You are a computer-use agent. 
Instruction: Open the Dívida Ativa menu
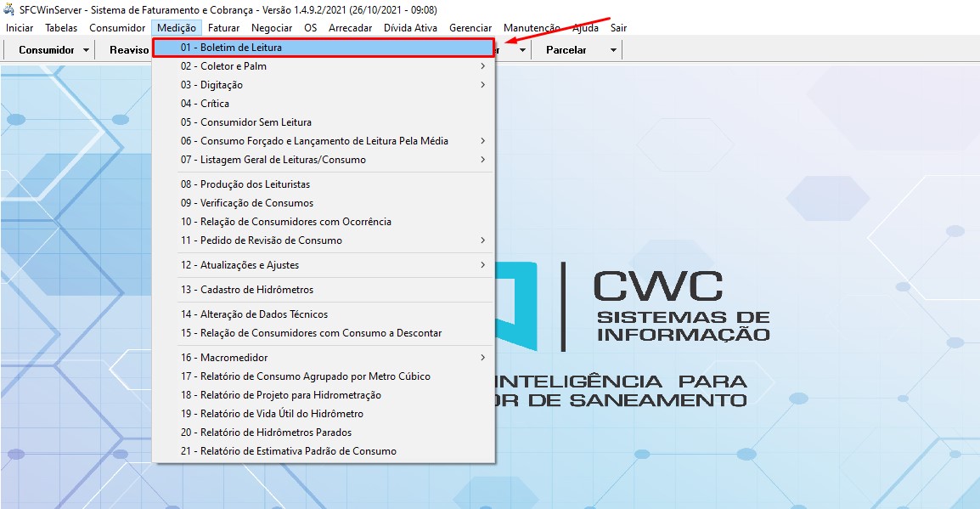tap(411, 28)
